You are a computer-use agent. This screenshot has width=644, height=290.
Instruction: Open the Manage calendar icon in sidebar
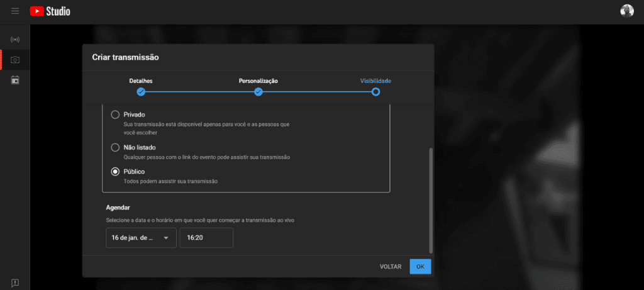click(x=15, y=80)
